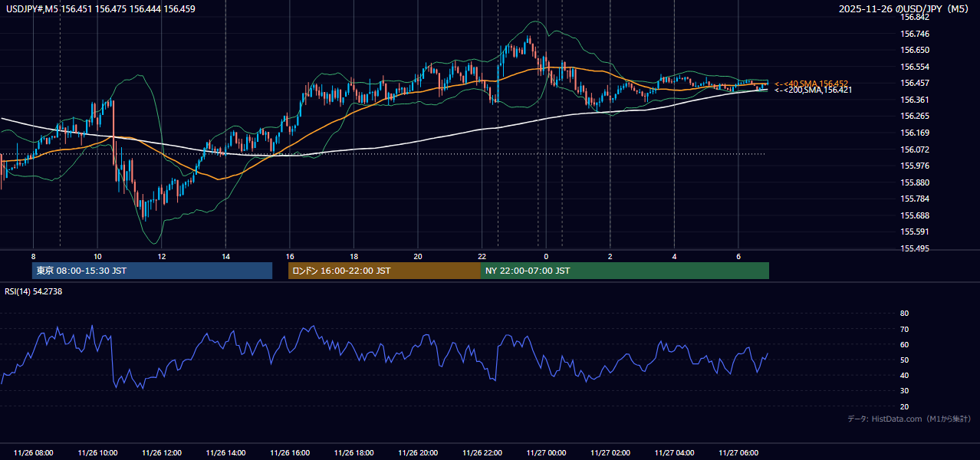Click price axis value 155.495
The height and width of the screenshot is (460, 980).
[915, 248]
